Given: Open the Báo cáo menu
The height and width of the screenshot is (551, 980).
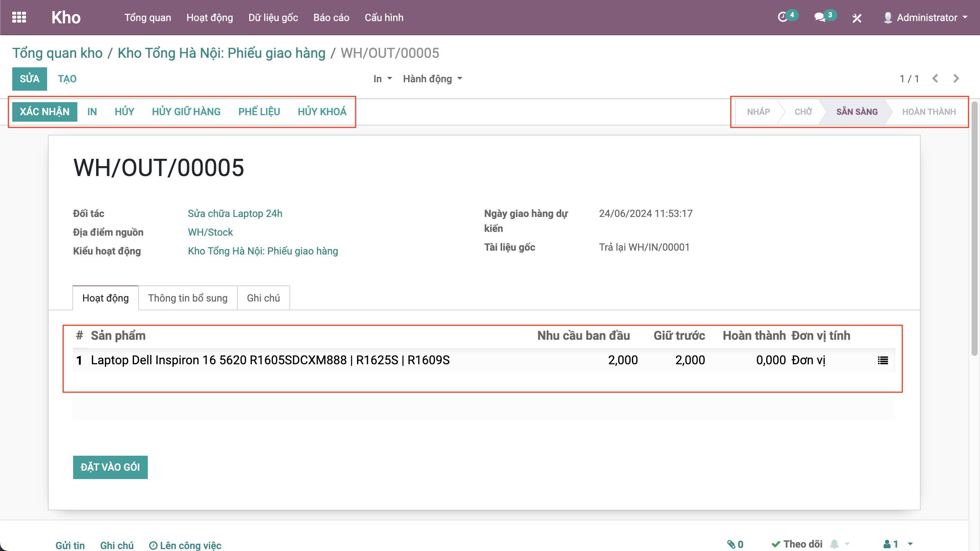Looking at the screenshot, I should (331, 18).
